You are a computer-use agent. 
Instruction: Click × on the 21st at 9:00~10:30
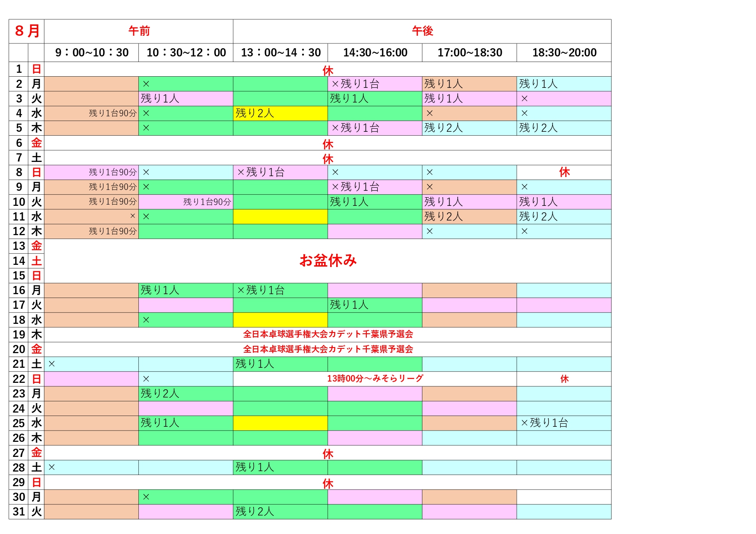point(52,364)
